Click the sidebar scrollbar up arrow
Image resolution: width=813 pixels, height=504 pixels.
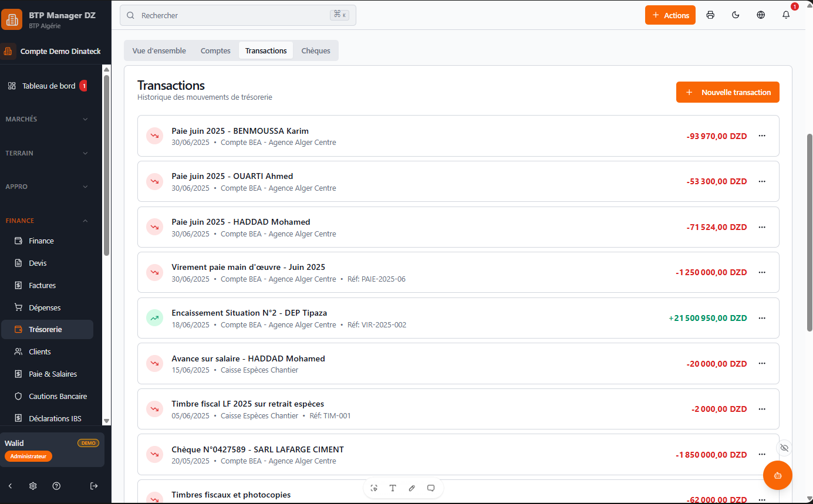pos(106,70)
